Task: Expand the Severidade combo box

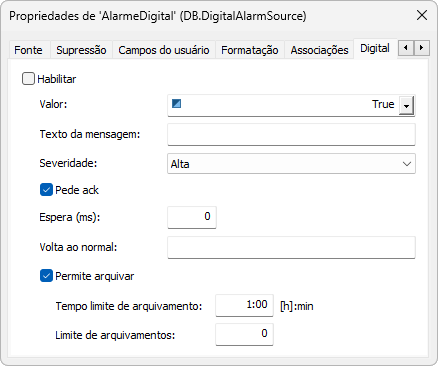Action: click(x=291, y=164)
